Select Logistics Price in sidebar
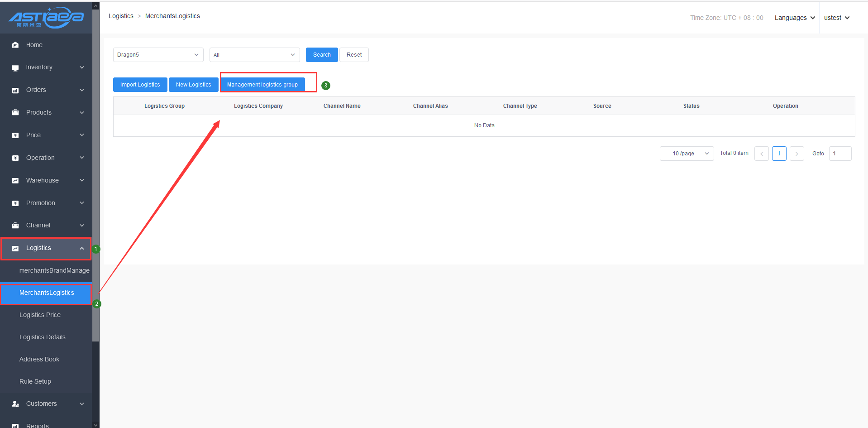 point(40,315)
